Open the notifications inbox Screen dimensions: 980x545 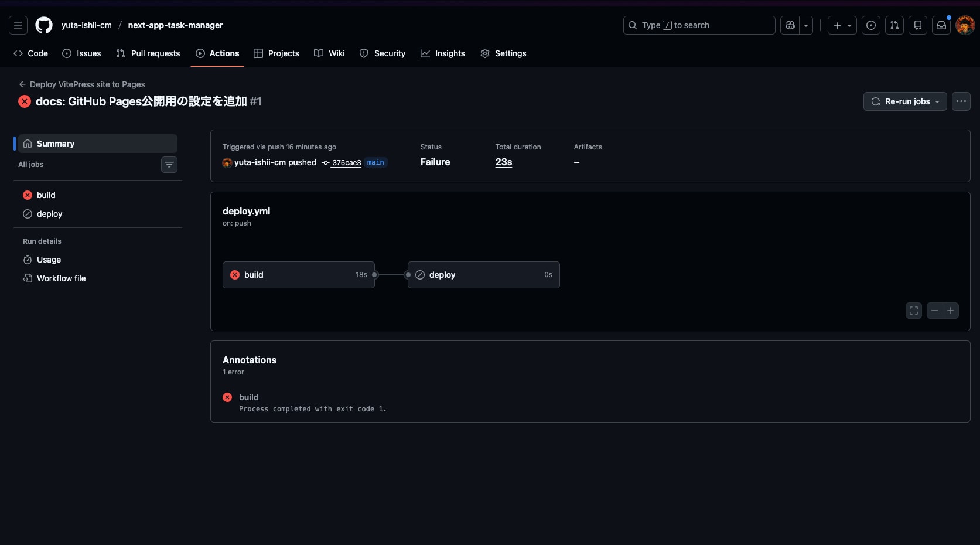(941, 25)
